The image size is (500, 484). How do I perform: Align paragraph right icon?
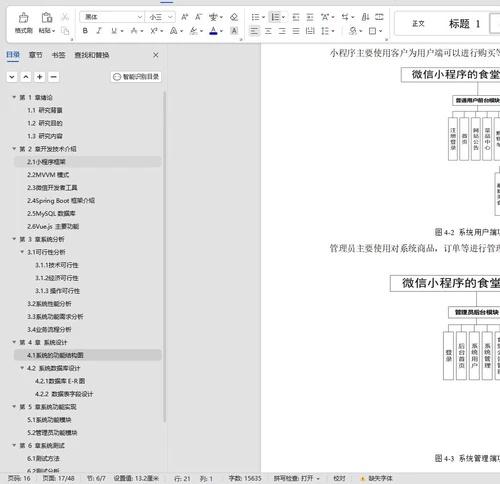pyautogui.click(x=282, y=31)
